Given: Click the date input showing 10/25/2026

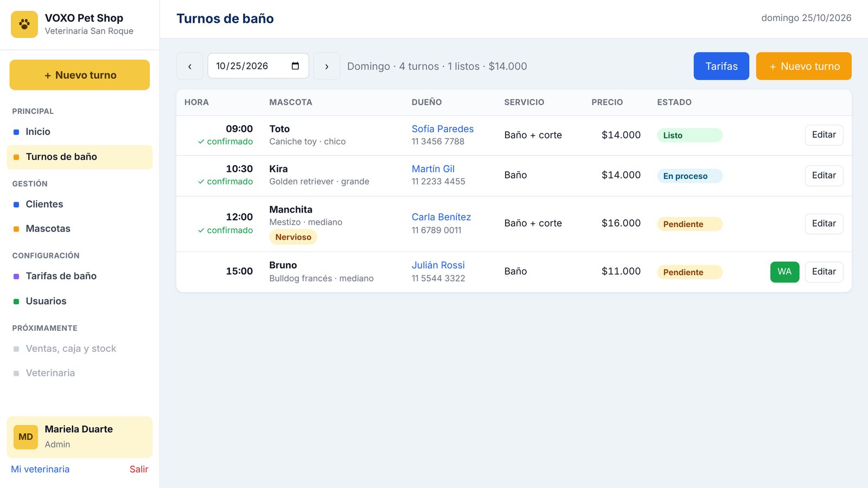Looking at the screenshot, I should point(258,66).
